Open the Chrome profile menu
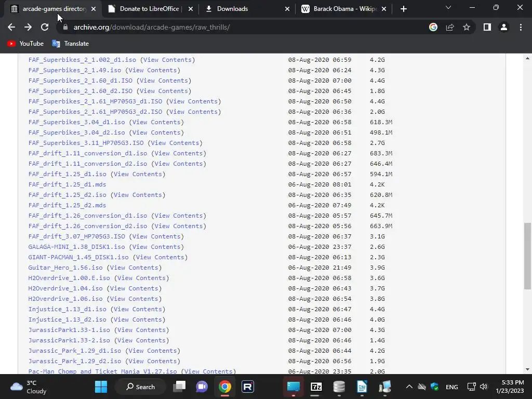The width and height of the screenshot is (532, 399). [x=504, y=27]
